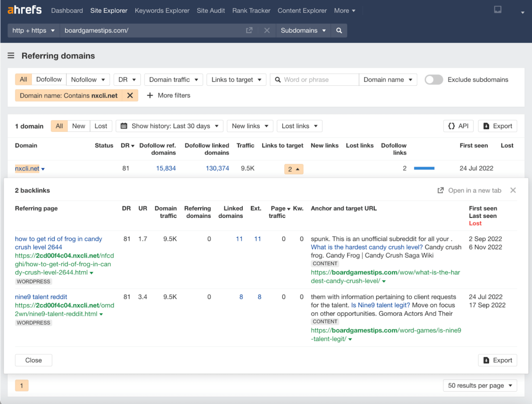Screen dimensions: 532x404
Task: Open the Subdomains mode dropdown
Action: pos(303,30)
